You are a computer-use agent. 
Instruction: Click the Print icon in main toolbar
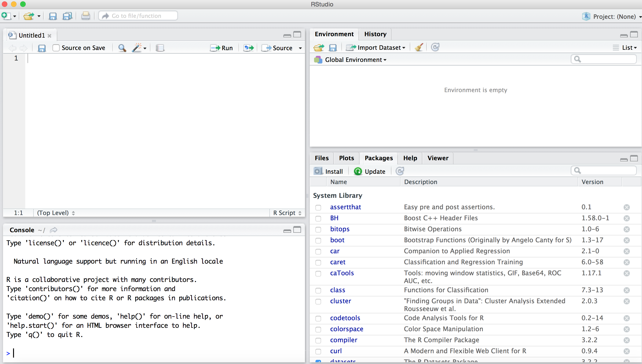[x=86, y=16]
